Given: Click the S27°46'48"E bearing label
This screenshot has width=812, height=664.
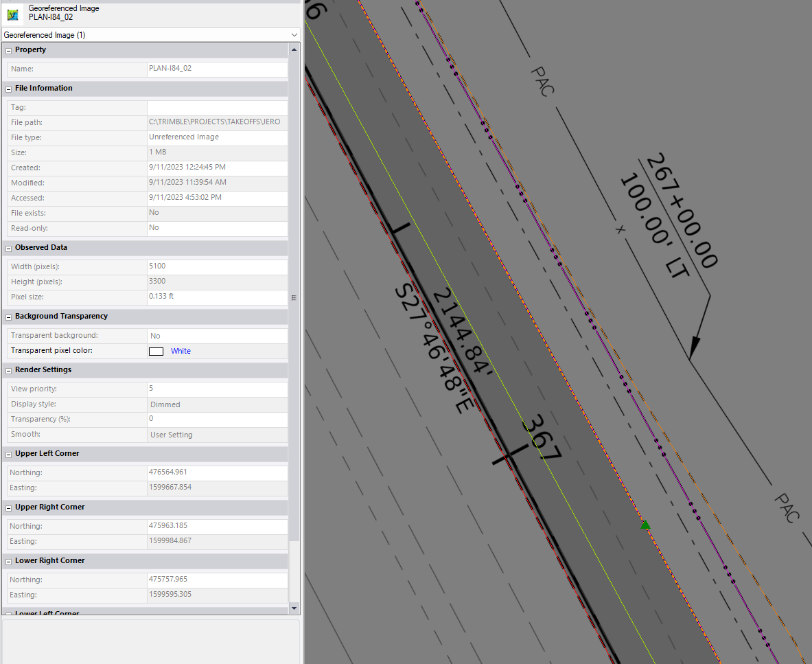Looking at the screenshot, I should [x=433, y=347].
